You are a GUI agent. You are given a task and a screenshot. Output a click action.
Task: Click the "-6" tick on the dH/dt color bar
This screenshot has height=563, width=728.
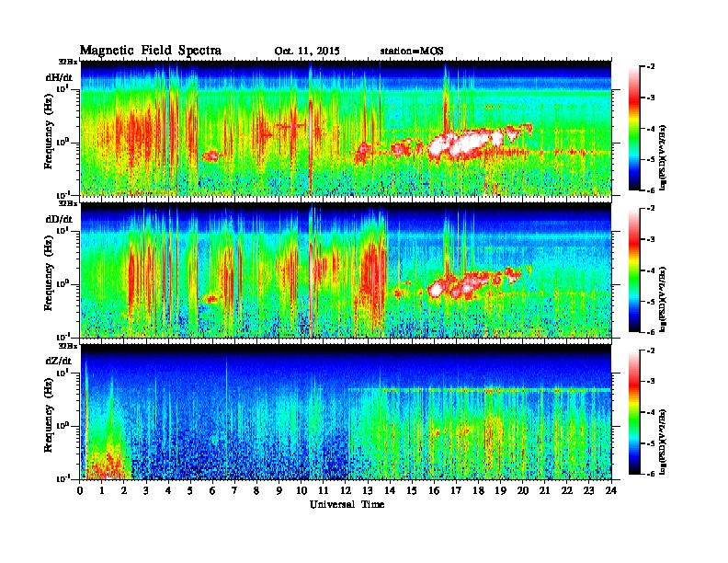point(651,190)
